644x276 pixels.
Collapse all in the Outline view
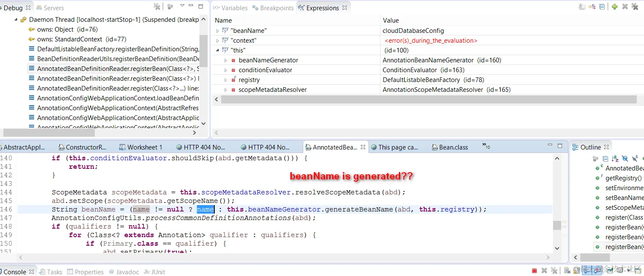click(606, 159)
